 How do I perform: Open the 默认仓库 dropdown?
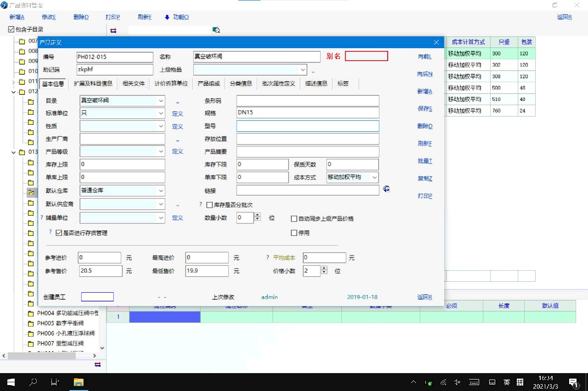click(x=161, y=190)
